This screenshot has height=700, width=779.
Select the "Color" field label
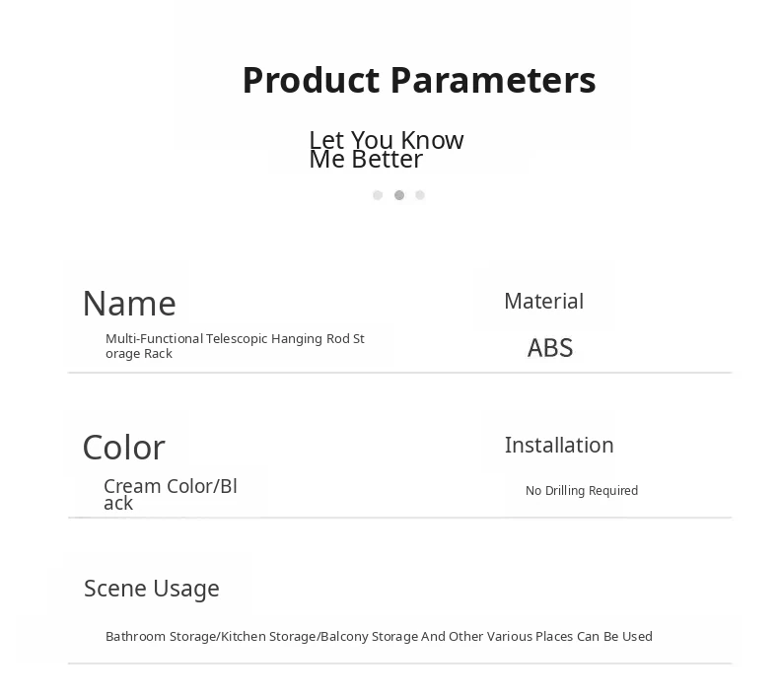(x=123, y=448)
